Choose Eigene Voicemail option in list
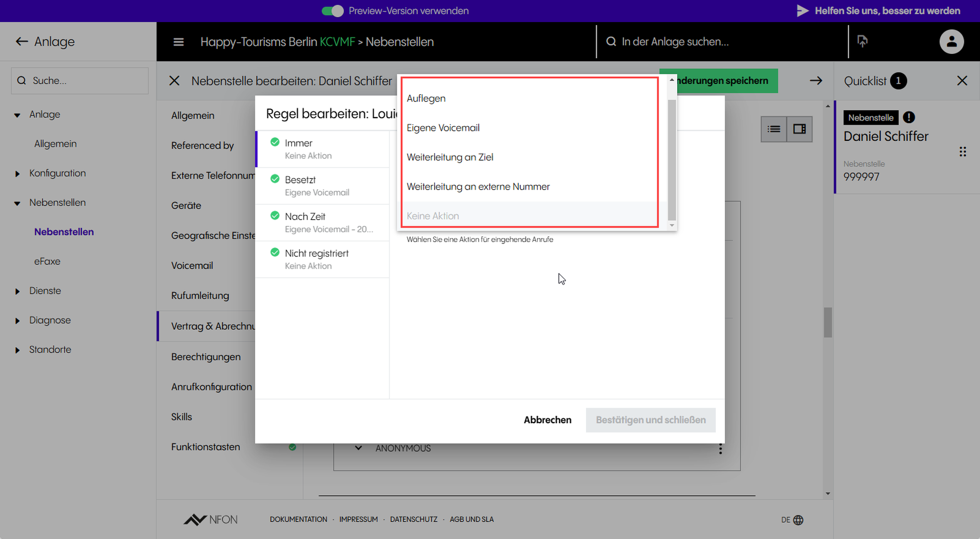Image resolution: width=980 pixels, height=539 pixels. click(443, 128)
